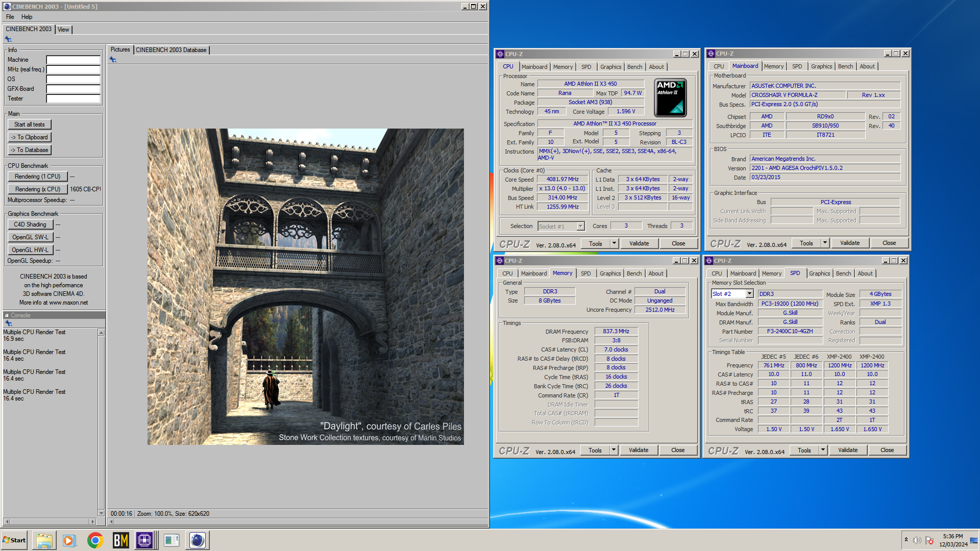
Task: Open the BM taskbar application
Action: [120, 540]
